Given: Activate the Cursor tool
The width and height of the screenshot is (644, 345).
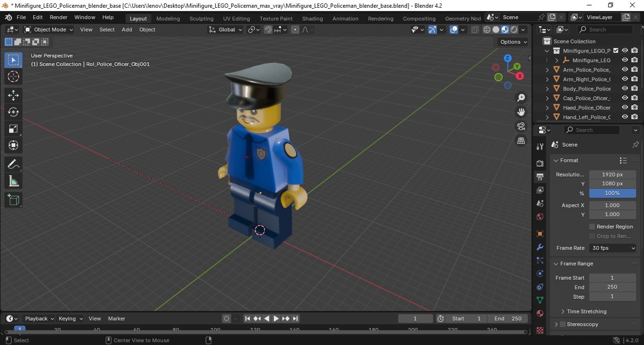Looking at the screenshot, I should pyautogui.click(x=13, y=77).
